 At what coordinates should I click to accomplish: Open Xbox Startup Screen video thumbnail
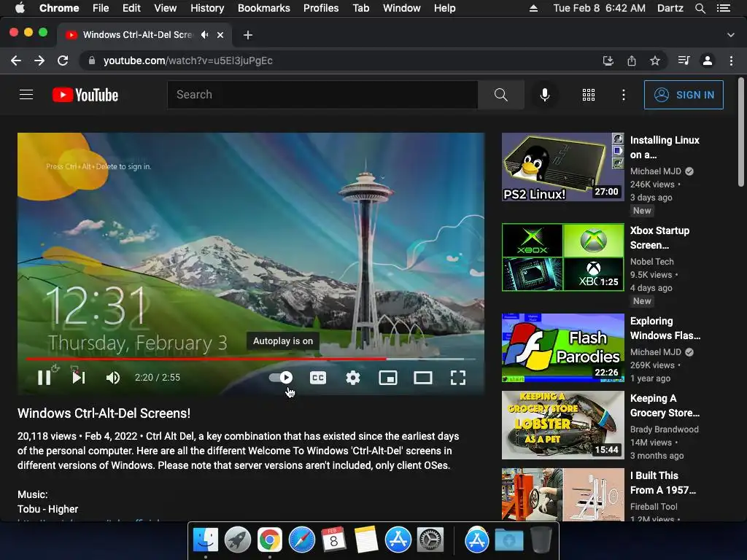pyautogui.click(x=563, y=257)
